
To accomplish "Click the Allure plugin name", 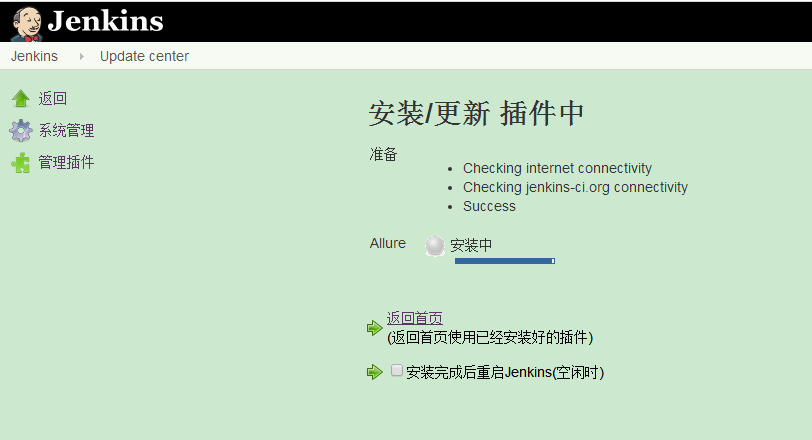I will point(387,243).
